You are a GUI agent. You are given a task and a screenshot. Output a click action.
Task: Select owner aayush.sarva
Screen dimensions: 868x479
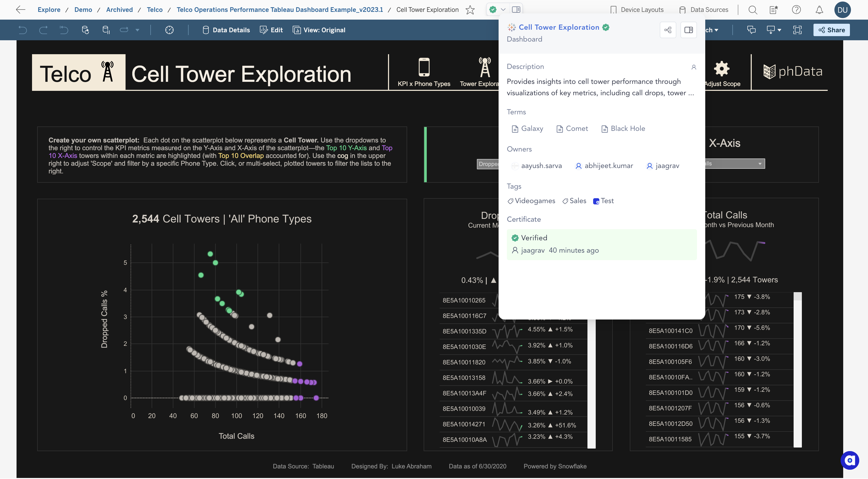pos(537,166)
